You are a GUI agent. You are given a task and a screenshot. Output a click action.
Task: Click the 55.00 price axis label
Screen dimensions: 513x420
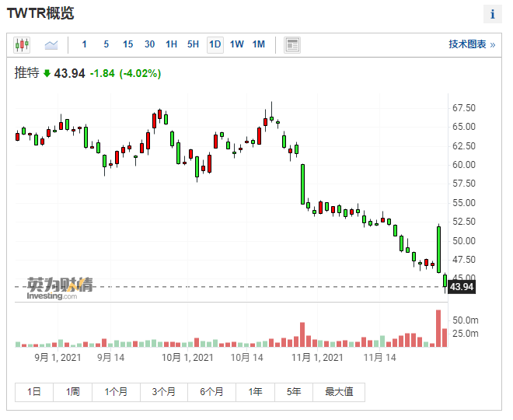pos(463,203)
